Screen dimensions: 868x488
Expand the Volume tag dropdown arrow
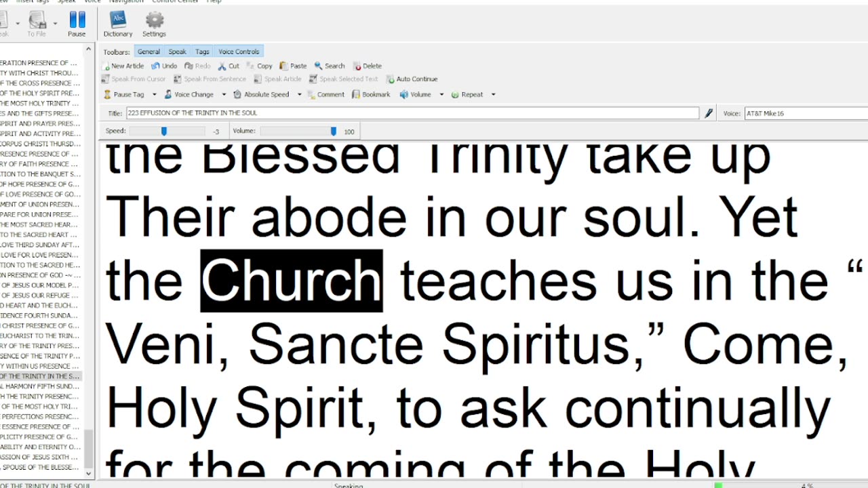(x=441, y=94)
